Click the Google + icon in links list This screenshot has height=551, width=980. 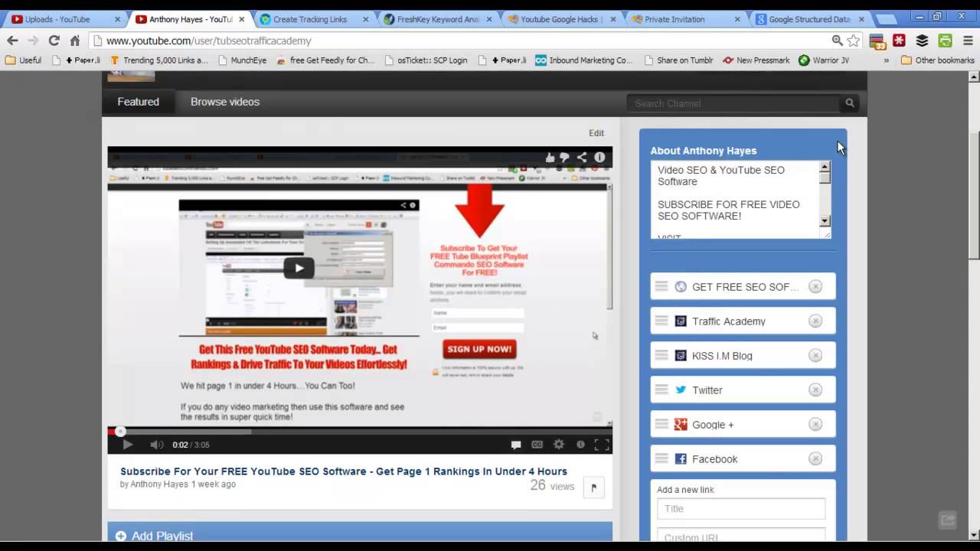681,424
